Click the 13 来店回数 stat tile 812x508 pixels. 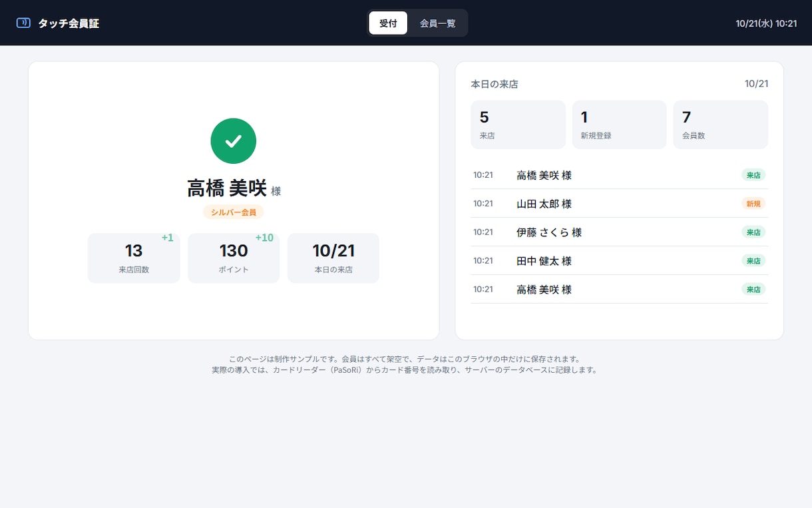pyautogui.click(x=134, y=258)
